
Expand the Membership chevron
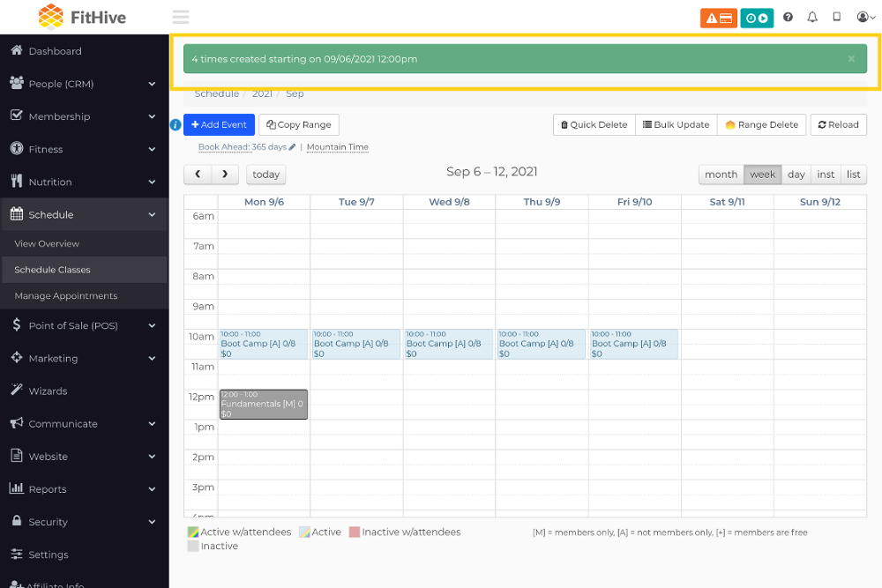[152, 116]
